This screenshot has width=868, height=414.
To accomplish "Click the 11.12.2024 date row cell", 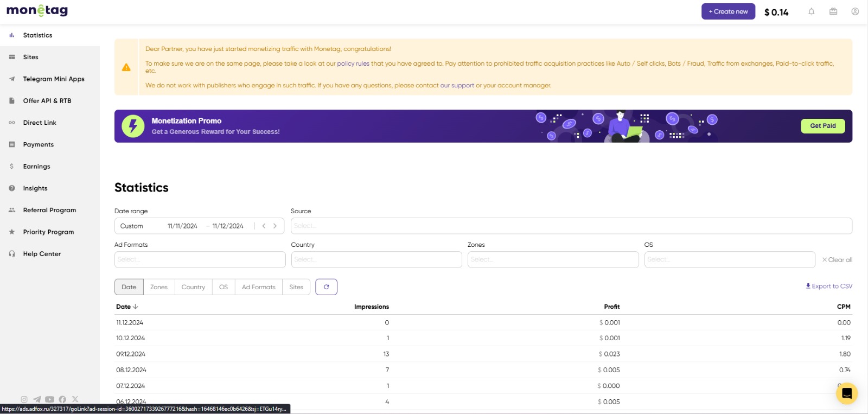I will 130,322.
